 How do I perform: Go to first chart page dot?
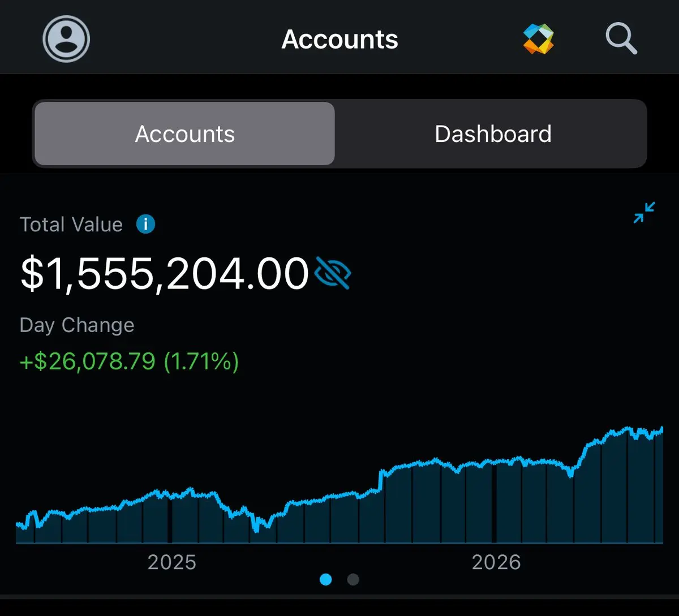326,579
